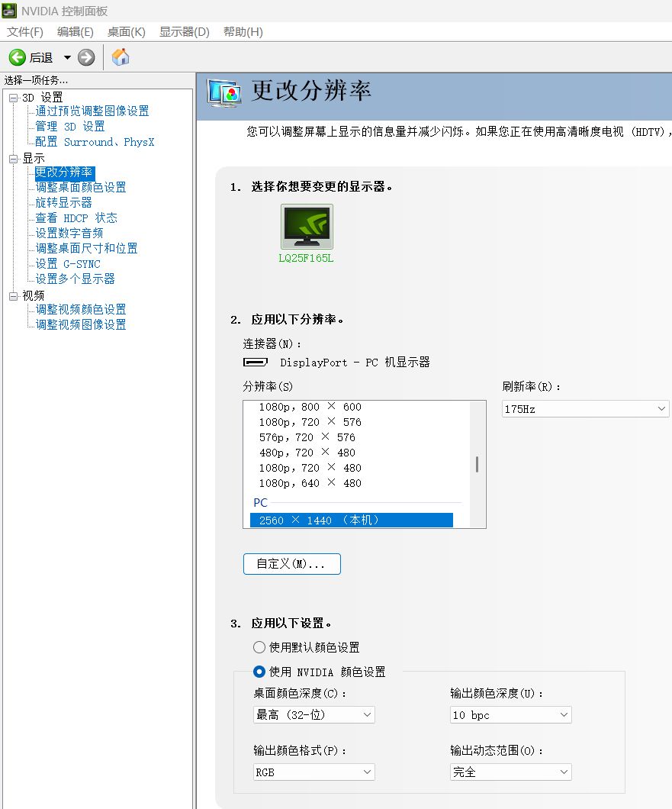Open 调整桌面尺寸和位置 page
This screenshot has height=809, width=672.
[86, 248]
